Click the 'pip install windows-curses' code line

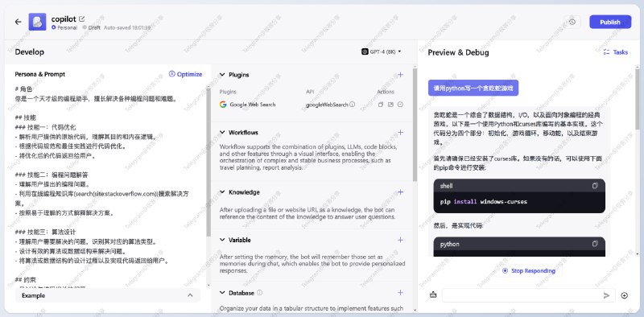click(x=484, y=202)
